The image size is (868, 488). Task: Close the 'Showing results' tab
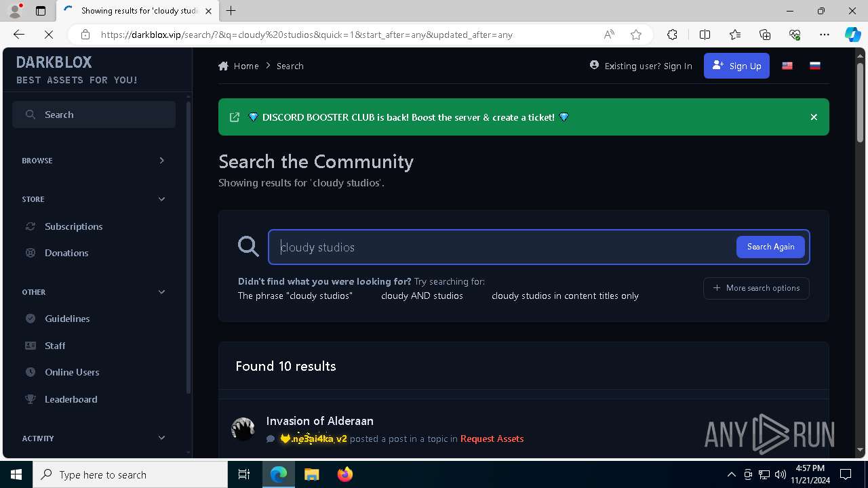pyautogui.click(x=208, y=11)
